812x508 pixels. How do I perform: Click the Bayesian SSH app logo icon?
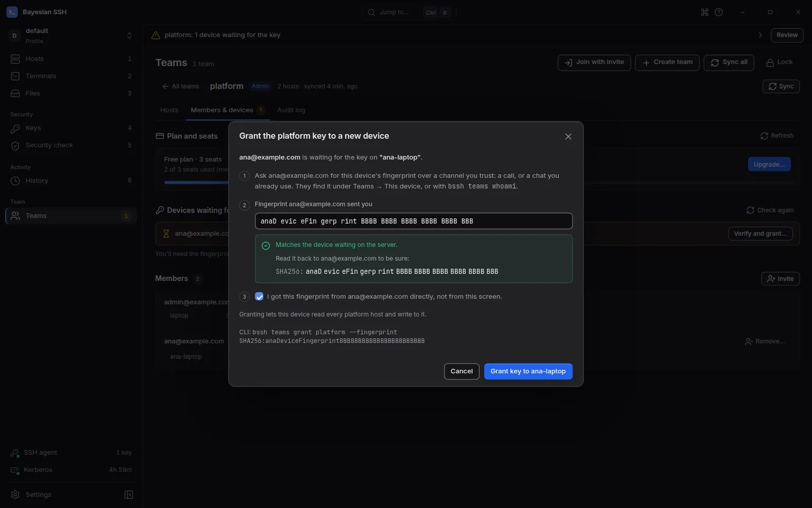[x=12, y=12]
